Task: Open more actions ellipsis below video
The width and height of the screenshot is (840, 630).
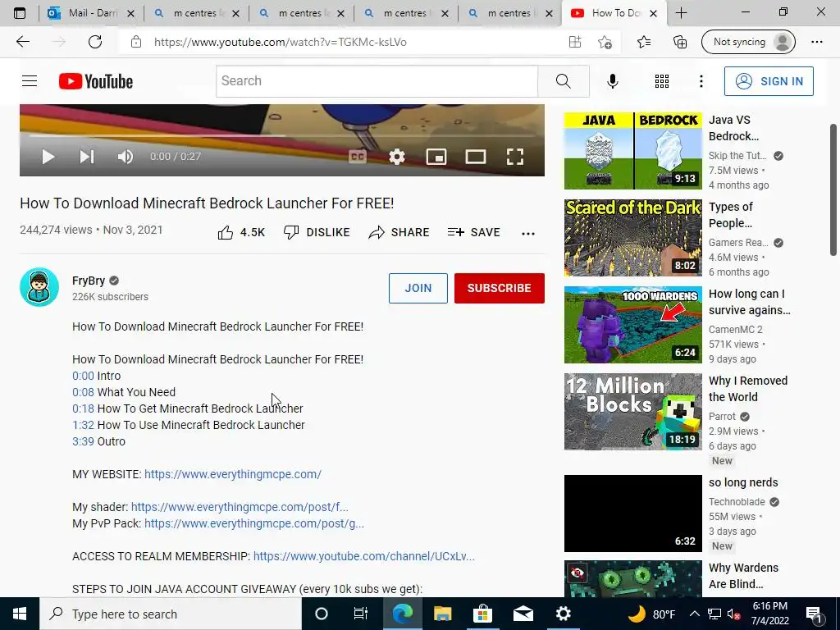Action: (528, 234)
